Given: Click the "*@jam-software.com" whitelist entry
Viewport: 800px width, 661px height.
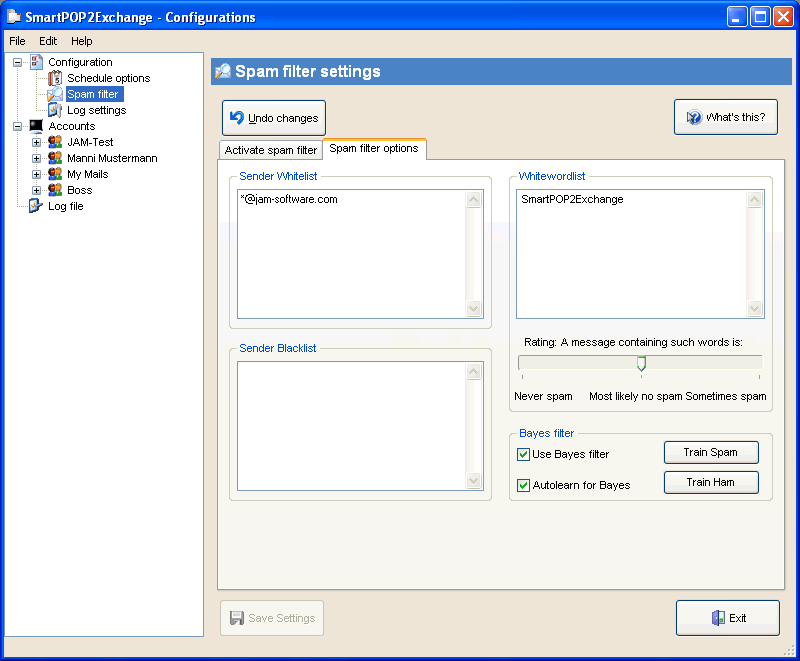Looking at the screenshot, I should tap(289, 199).
